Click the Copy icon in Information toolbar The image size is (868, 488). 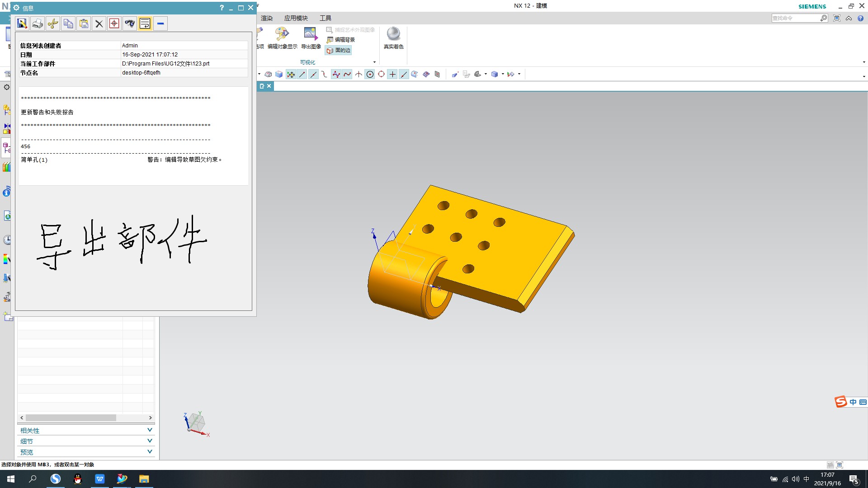(68, 23)
